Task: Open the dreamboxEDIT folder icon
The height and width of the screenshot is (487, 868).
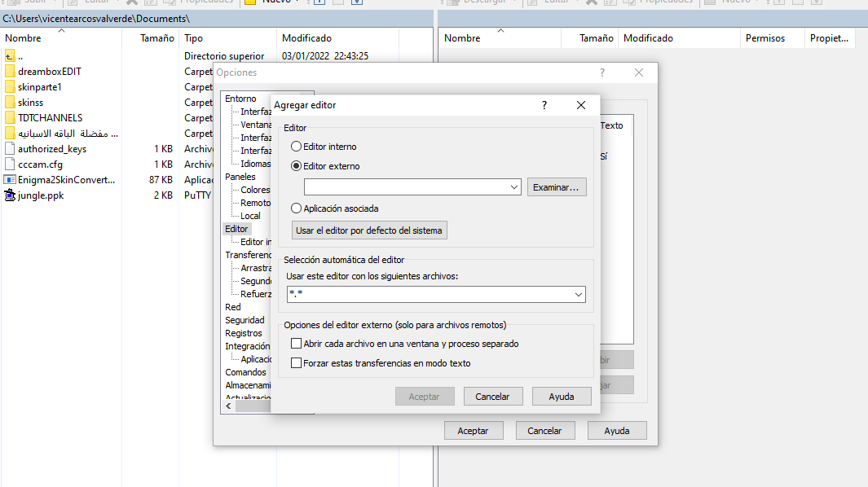Action: point(10,71)
